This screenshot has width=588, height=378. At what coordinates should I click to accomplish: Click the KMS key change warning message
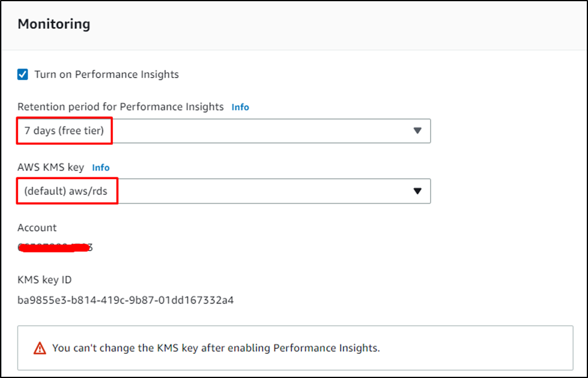pyautogui.click(x=216, y=349)
